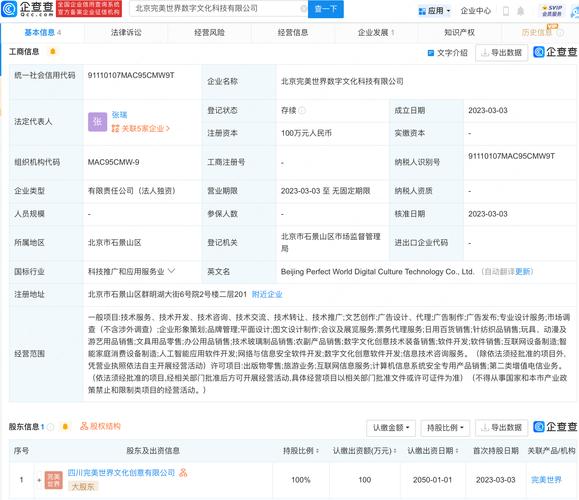Viewport: 579px width, 500px height.
Task: Open 股权结构 equity structure link
Action: point(100,427)
